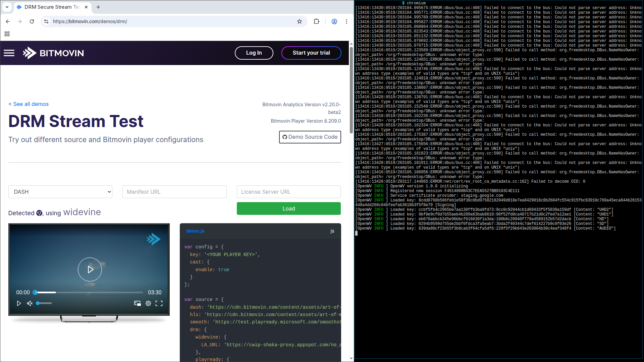Click terminal line 'OpenWV version 1.0.0 initializing'
The height and width of the screenshot is (362, 644).
(x=412, y=186)
